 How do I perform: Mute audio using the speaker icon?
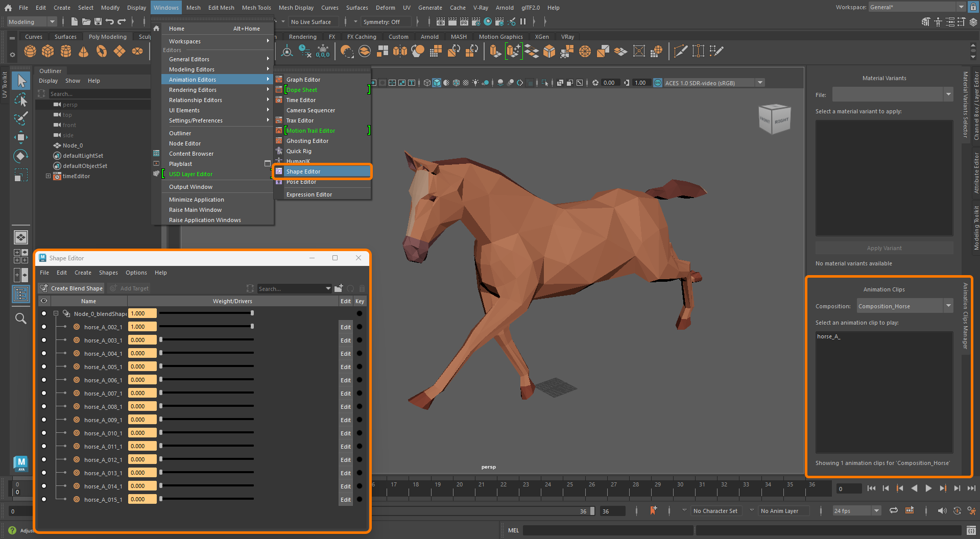[942, 510]
